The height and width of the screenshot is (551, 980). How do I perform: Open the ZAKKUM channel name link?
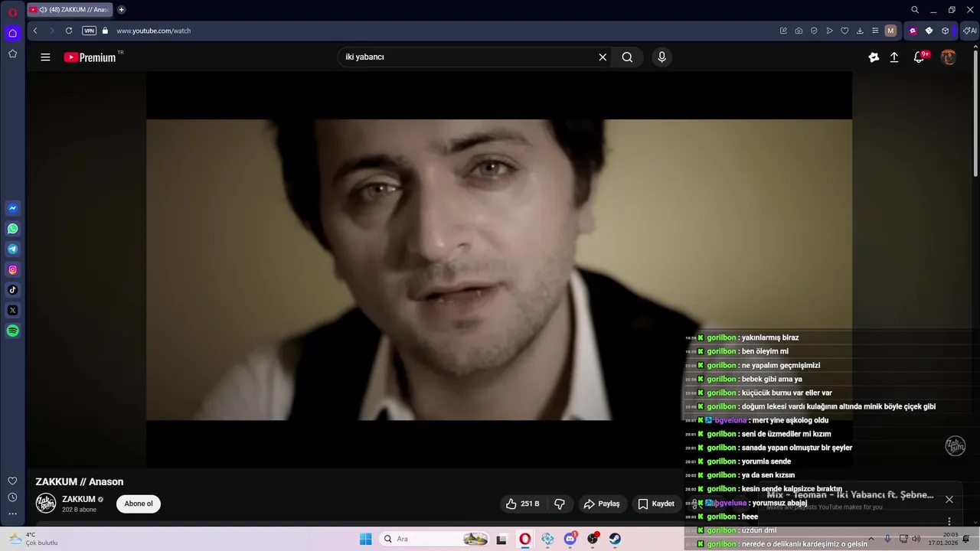[x=79, y=499]
